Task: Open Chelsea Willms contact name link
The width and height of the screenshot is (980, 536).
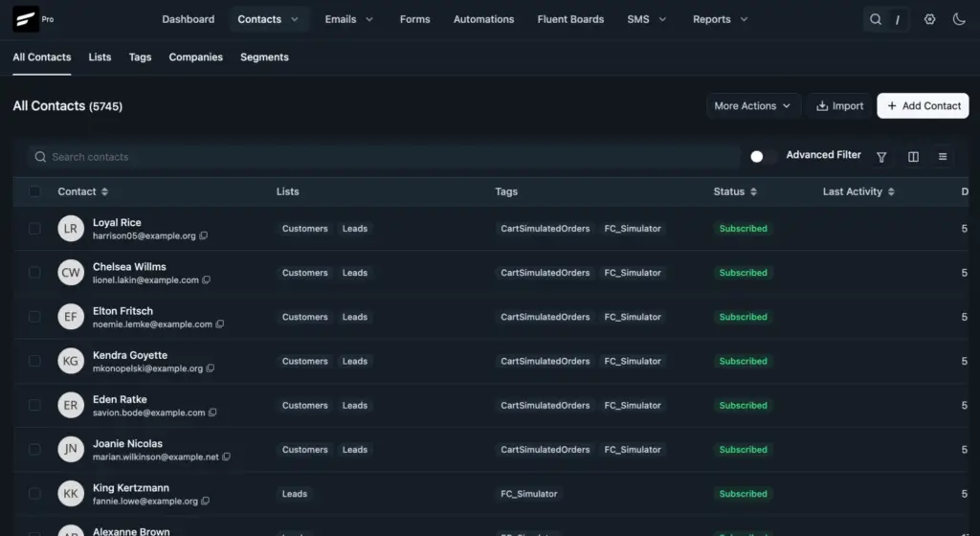Action: 129,267
